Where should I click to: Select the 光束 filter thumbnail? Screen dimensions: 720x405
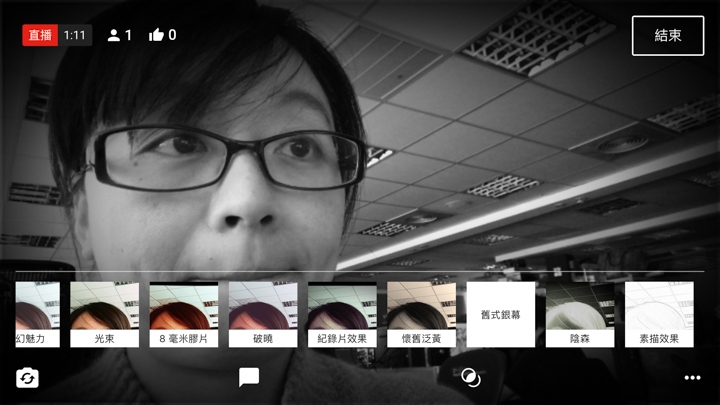point(105,315)
